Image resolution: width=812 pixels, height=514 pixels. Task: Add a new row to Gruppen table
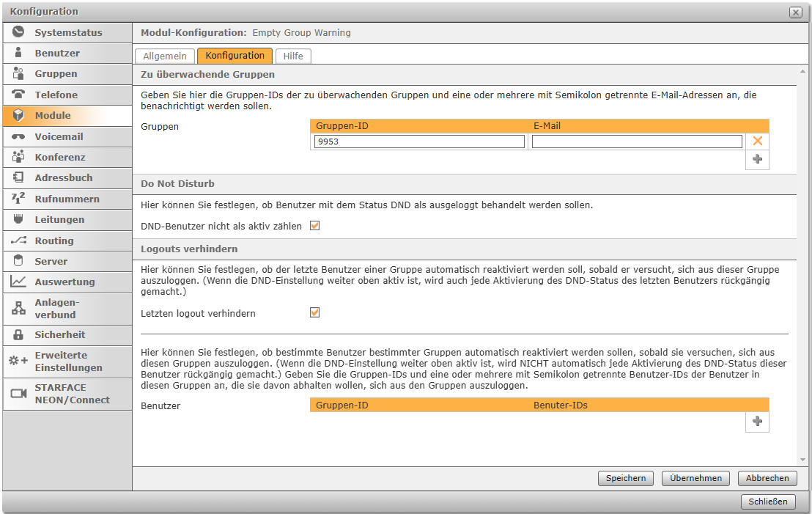coord(757,159)
